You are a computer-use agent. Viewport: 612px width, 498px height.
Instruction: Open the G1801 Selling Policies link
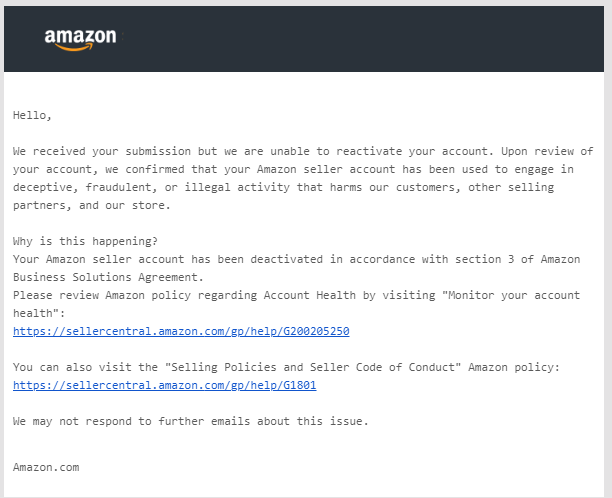coord(164,385)
